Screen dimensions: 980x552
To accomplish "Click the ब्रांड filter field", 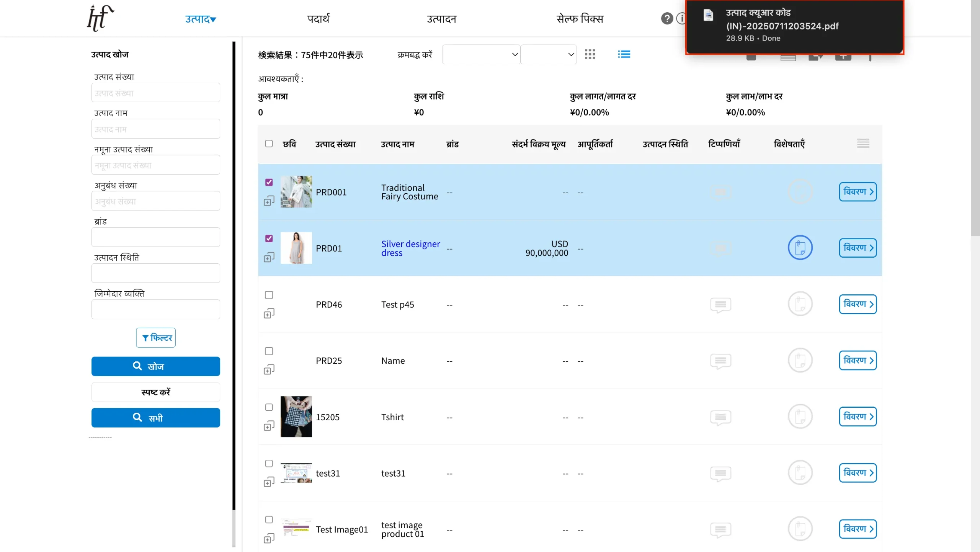I will pyautogui.click(x=156, y=237).
